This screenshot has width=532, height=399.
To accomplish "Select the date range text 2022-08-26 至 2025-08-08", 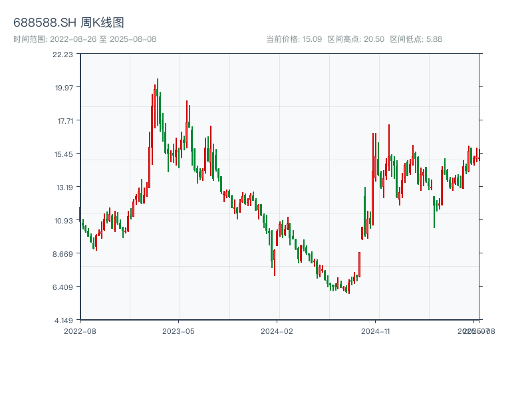I will click(x=103, y=39).
